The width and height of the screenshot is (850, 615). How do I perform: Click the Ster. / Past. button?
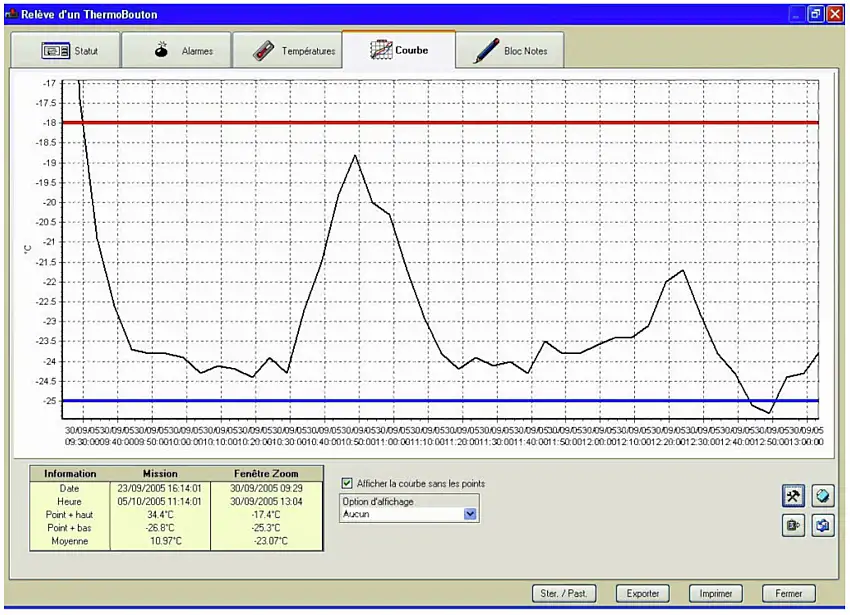pos(564,593)
